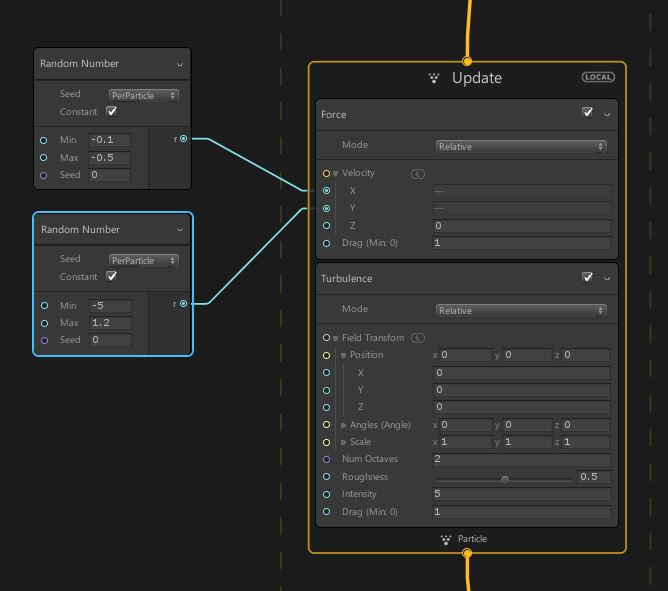Click the Turbulence Intensity input port

pyautogui.click(x=326, y=494)
